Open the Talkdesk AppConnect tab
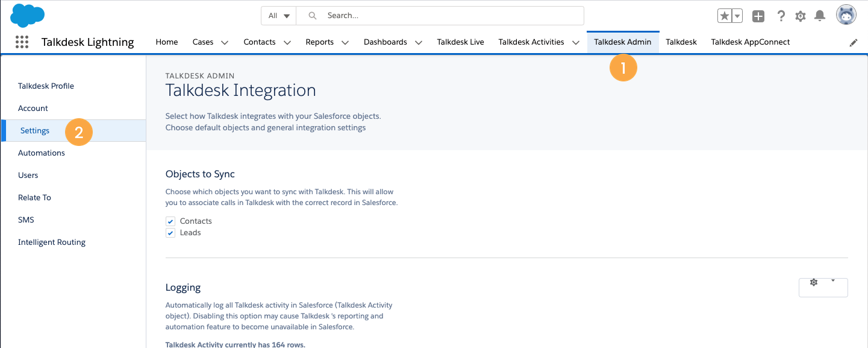Image resolution: width=868 pixels, height=348 pixels. point(750,42)
